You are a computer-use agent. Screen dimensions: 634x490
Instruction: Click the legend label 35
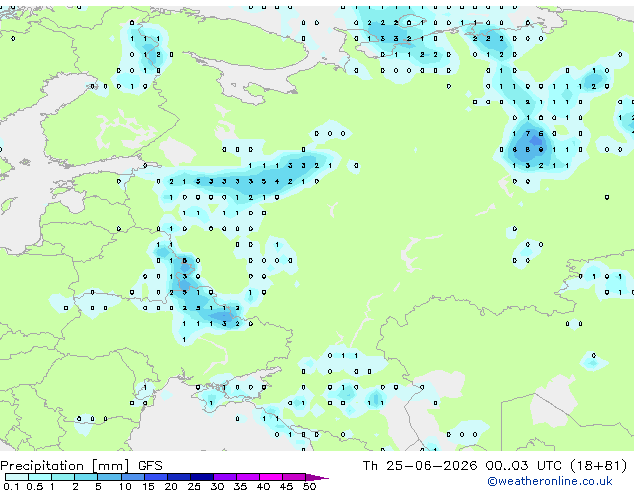[240, 486]
